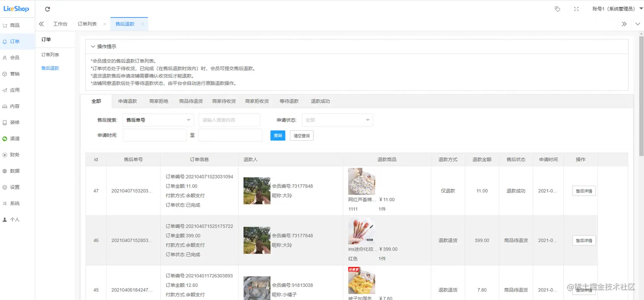Switch to the 订单列表 tab
This screenshot has height=300, width=644.
(x=87, y=24)
